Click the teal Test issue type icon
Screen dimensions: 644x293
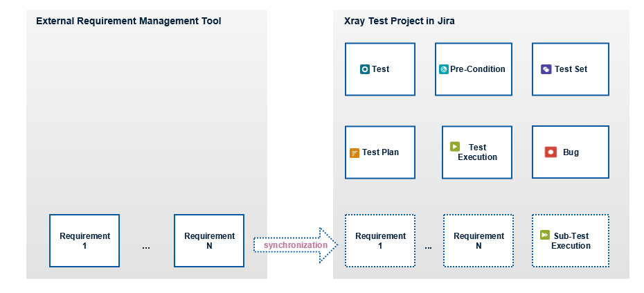(x=365, y=69)
